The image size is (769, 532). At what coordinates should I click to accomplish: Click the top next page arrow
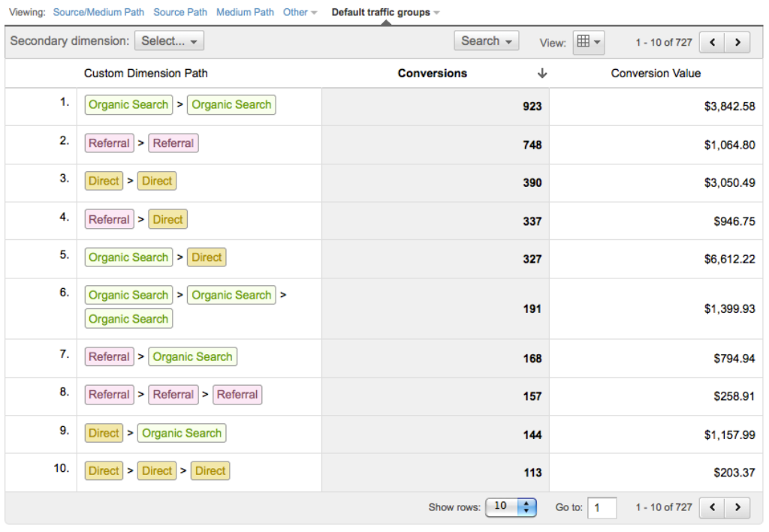coord(737,43)
